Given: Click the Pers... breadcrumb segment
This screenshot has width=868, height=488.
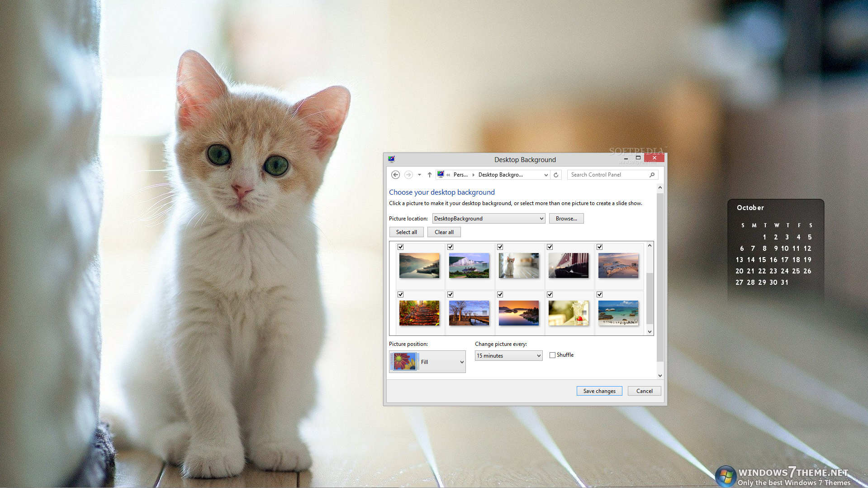Looking at the screenshot, I should 460,175.
